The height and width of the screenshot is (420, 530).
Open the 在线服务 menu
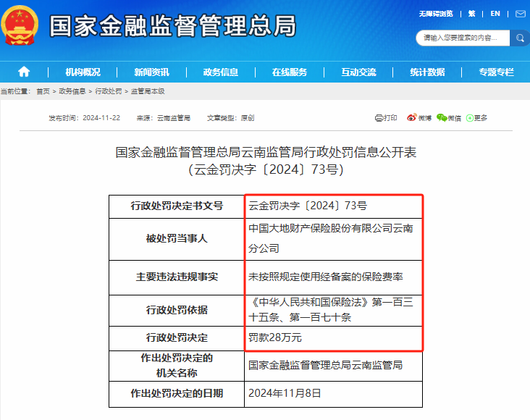coord(290,72)
